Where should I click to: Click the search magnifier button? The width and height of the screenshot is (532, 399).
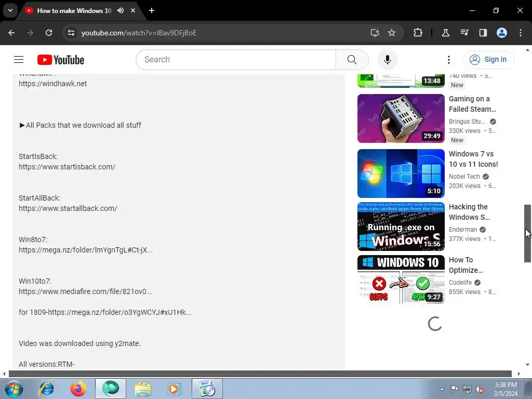pos(352,60)
